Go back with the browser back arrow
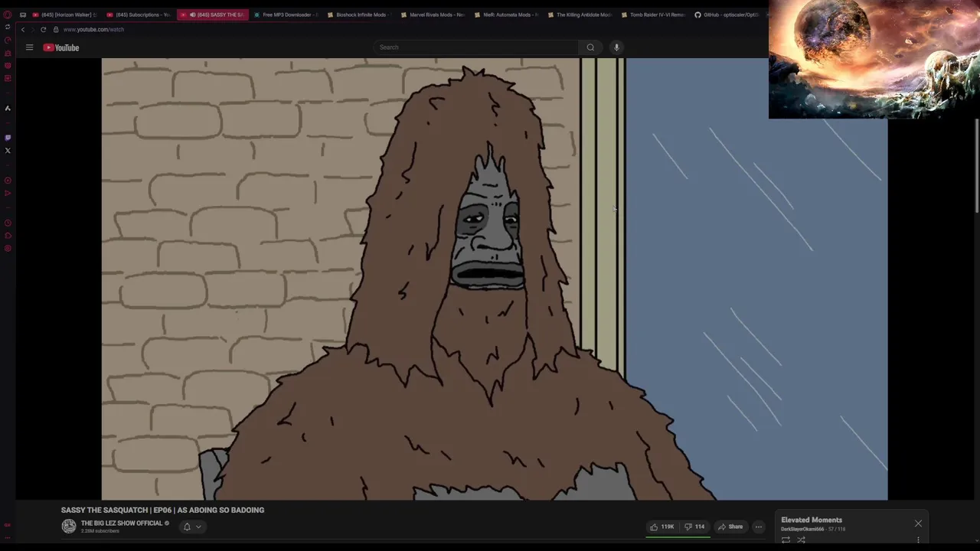 pos(23,29)
